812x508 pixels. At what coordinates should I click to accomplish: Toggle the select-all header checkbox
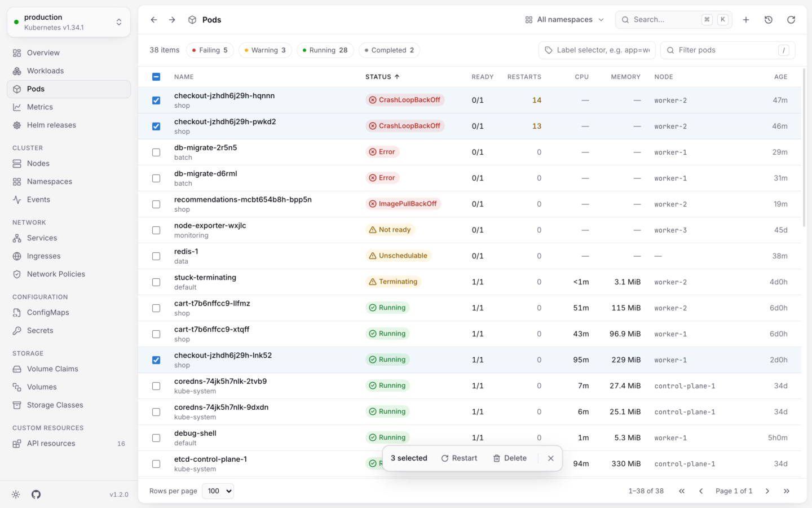(156, 77)
